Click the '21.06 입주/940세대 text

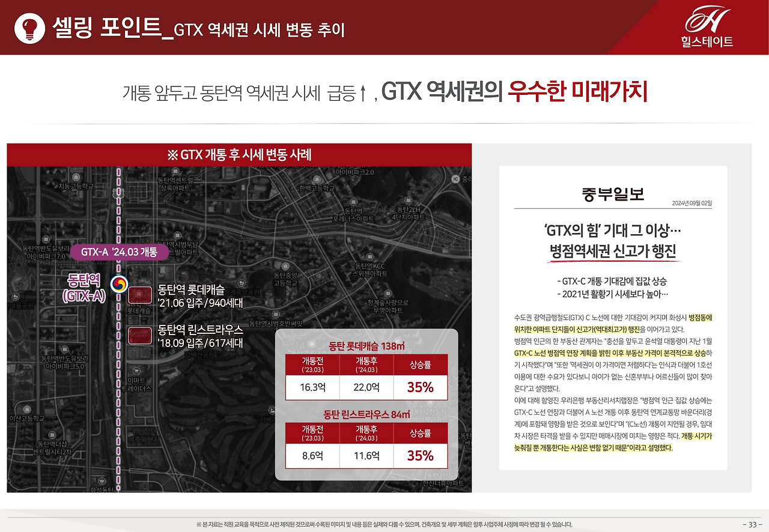(200, 303)
